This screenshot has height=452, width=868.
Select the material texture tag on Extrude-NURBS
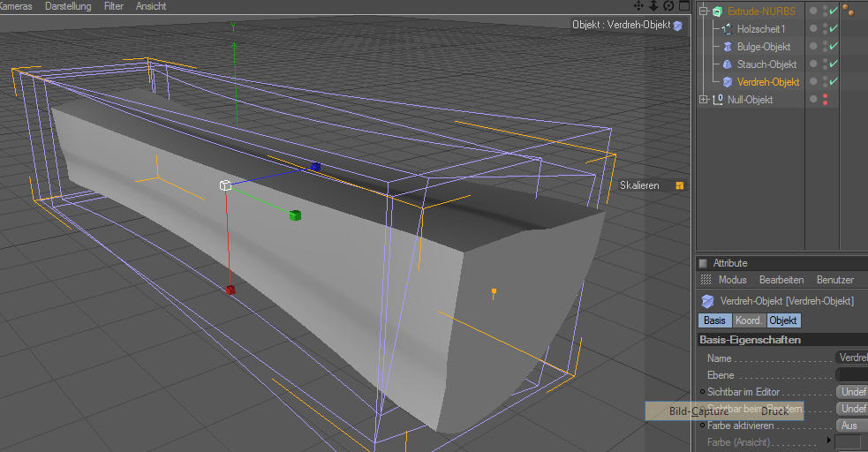pyautogui.click(x=848, y=10)
